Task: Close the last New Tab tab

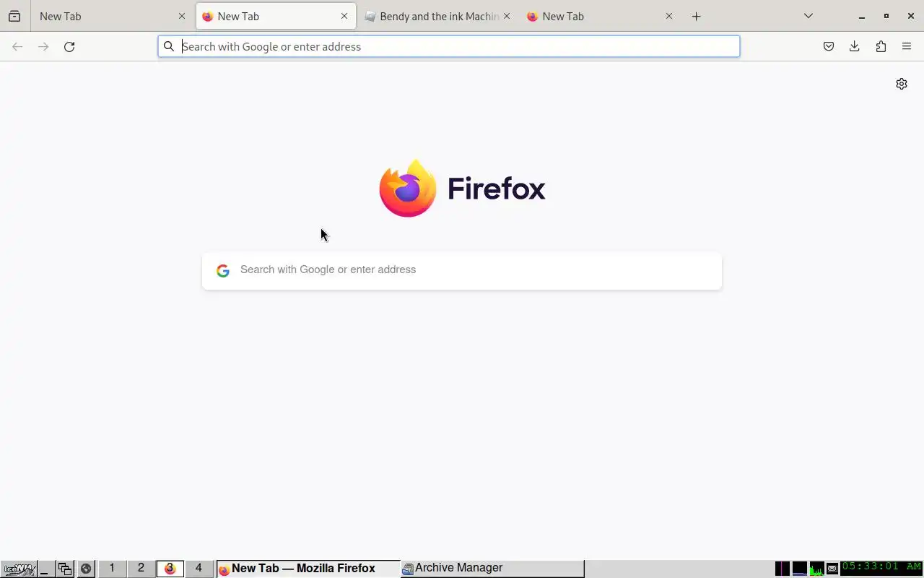Action: pyautogui.click(x=669, y=16)
